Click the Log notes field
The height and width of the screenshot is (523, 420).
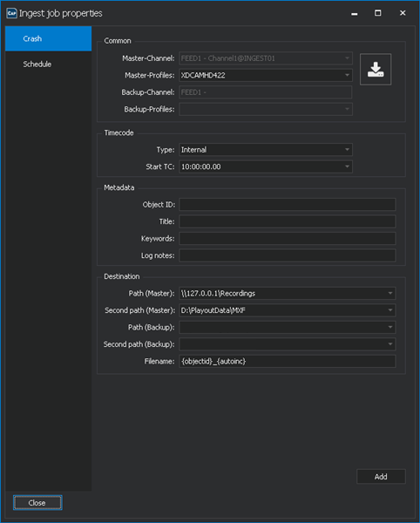288,255
